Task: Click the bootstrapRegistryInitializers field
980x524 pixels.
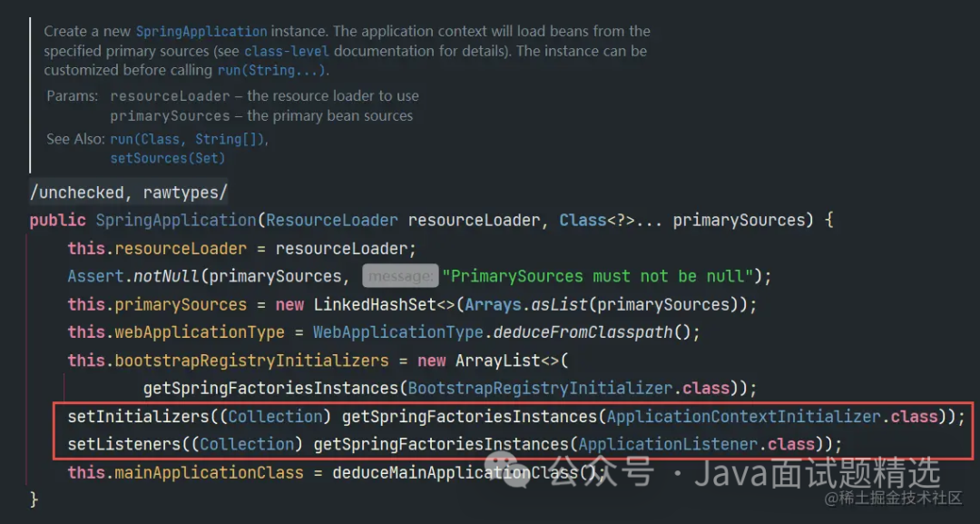Action: (x=251, y=361)
